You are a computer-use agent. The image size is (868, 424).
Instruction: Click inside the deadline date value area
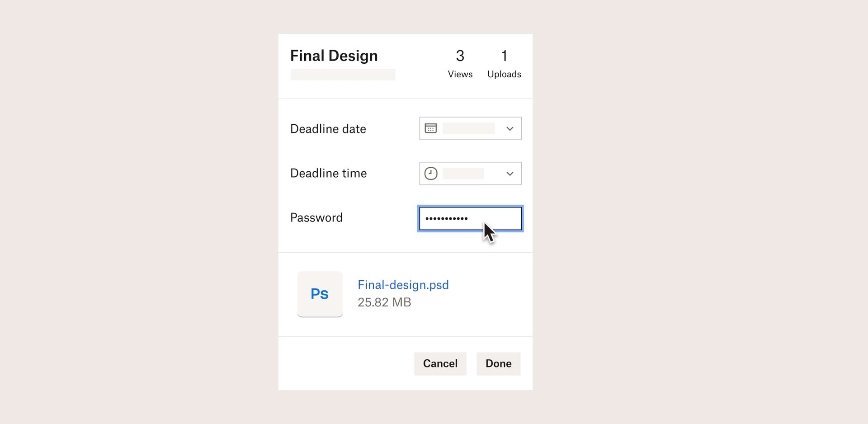[x=469, y=128]
